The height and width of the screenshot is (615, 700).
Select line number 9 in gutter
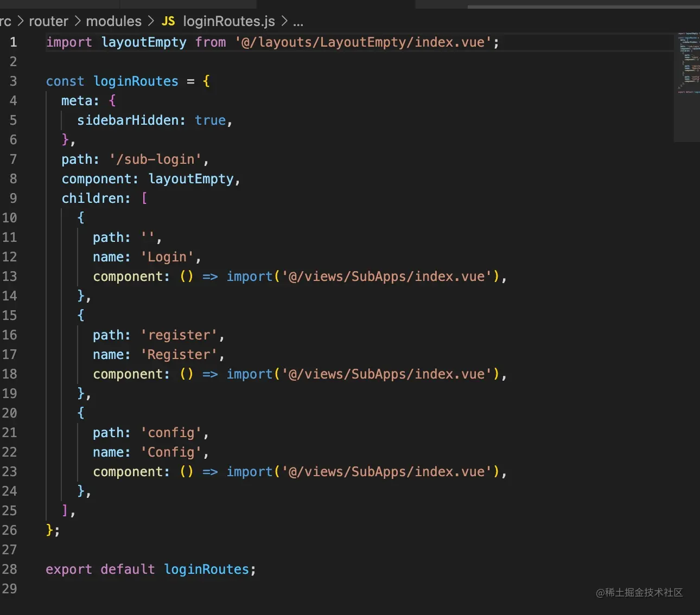pyautogui.click(x=13, y=198)
